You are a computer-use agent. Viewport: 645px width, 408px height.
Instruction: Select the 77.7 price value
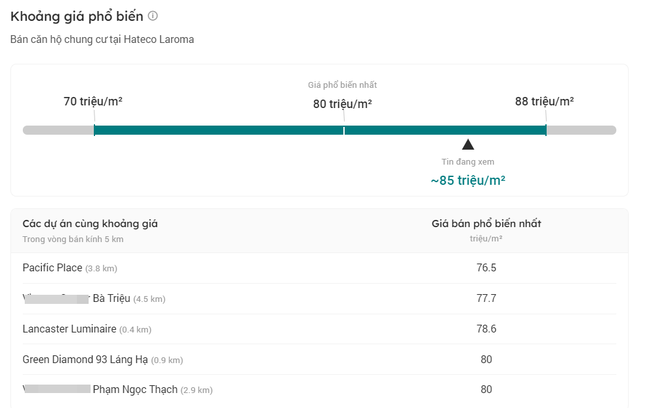point(486,298)
